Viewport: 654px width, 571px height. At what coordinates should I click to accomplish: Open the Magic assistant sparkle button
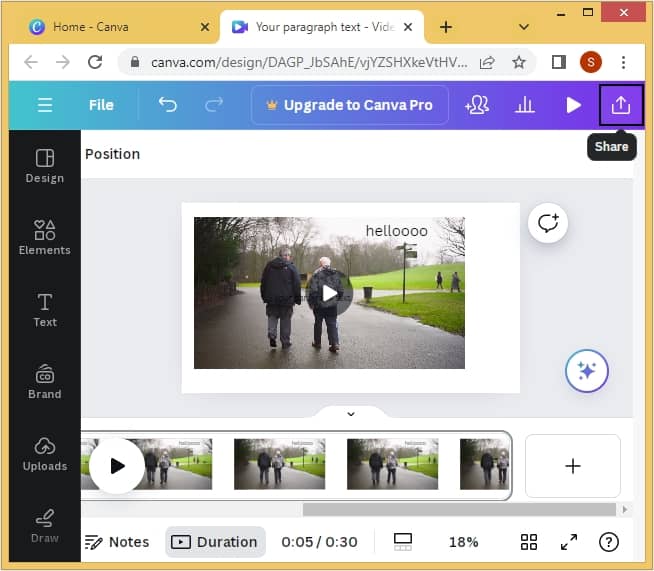click(x=586, y=371)
